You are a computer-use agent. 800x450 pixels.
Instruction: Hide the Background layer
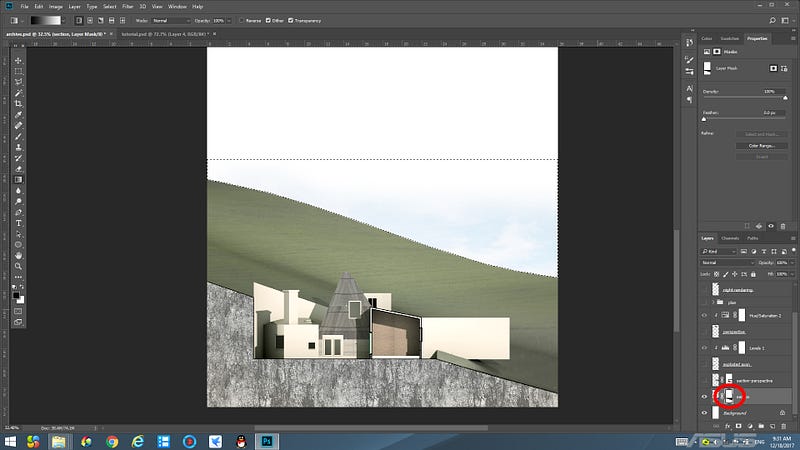(704, 413)
